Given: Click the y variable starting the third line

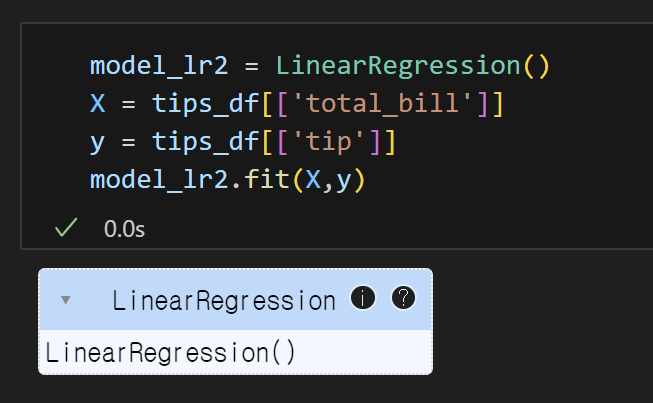Looking at the screenshot, I should click(97, 144).
